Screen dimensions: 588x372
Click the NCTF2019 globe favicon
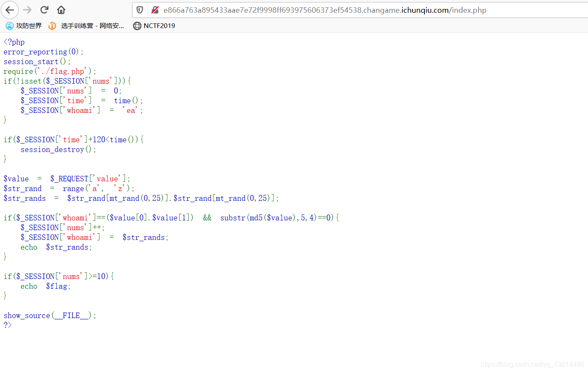[137, 26]
